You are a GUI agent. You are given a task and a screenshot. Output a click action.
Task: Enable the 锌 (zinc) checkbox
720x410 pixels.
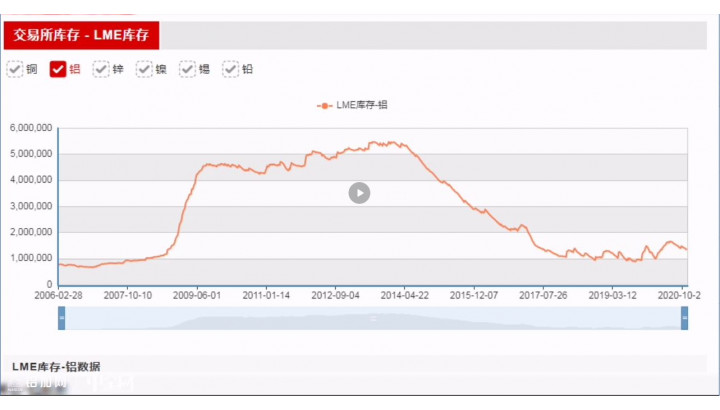[x=101, y=69]
